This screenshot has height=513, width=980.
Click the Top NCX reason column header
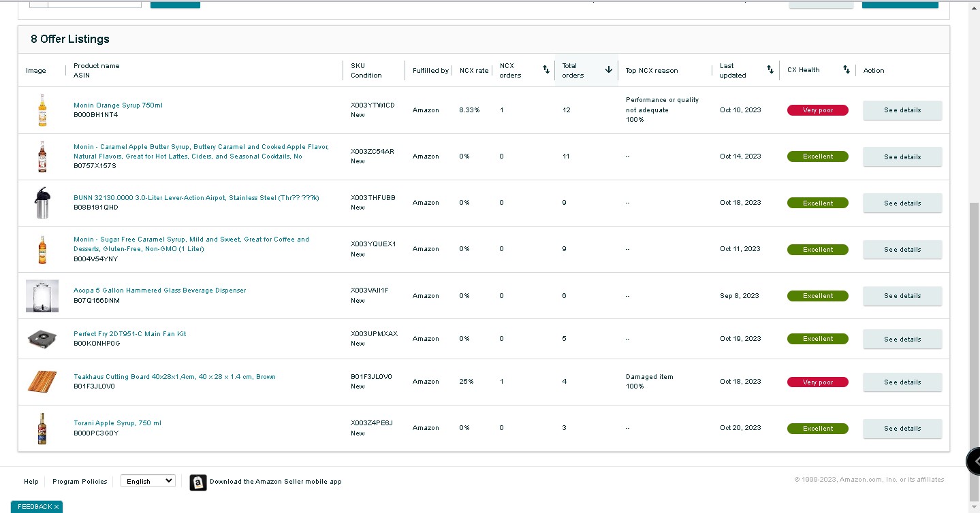tap(652, 71)
